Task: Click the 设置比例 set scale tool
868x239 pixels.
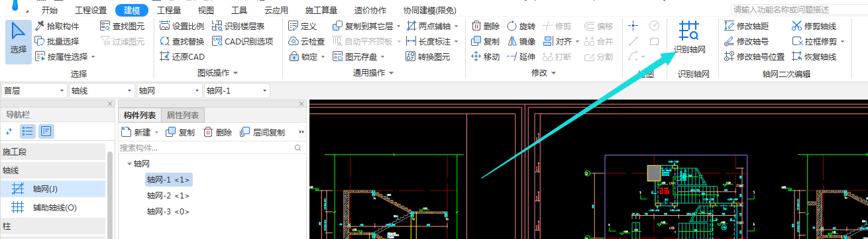Action: point(182,26)
